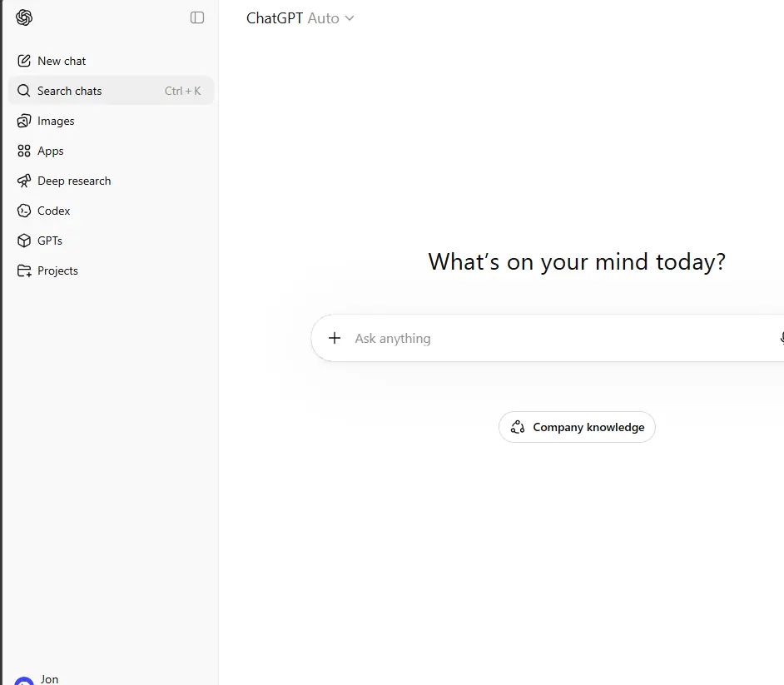Click the Apps grid icon
Screen dimensions: 784x685
click(x=24, y=151)
